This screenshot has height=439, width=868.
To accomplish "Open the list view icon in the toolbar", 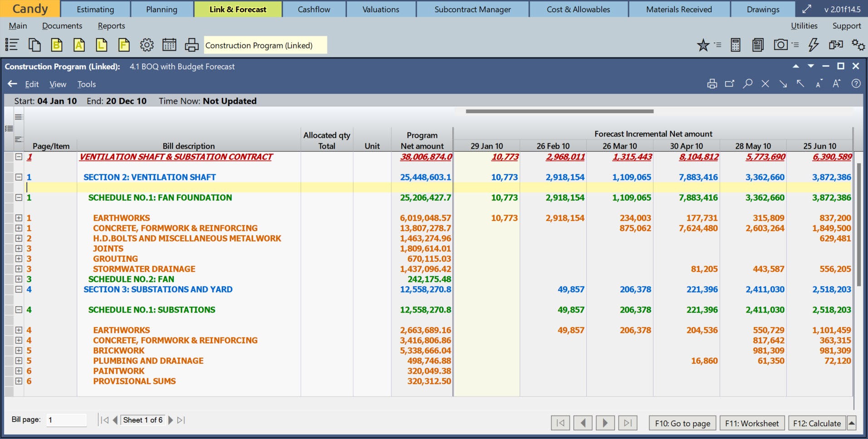I will pos(12,45).
